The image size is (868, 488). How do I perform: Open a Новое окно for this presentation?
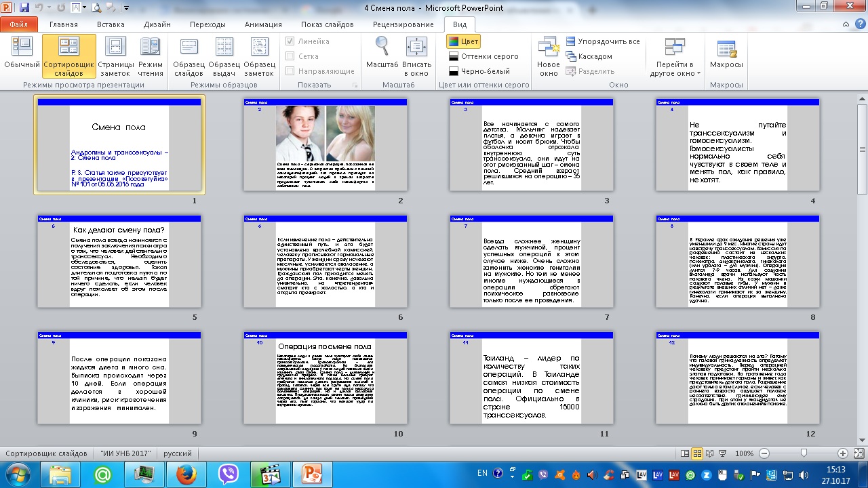[549, 56]
